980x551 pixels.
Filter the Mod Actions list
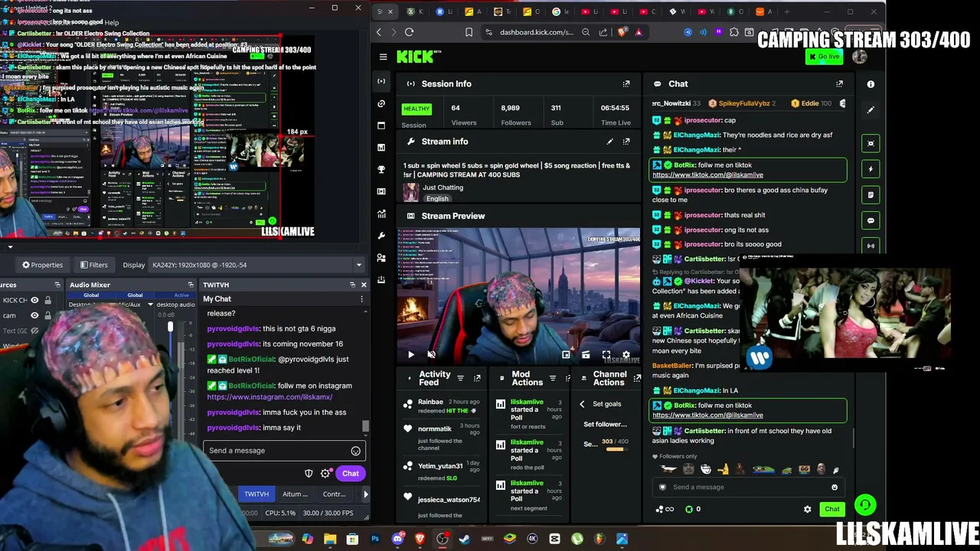point(552,378)
